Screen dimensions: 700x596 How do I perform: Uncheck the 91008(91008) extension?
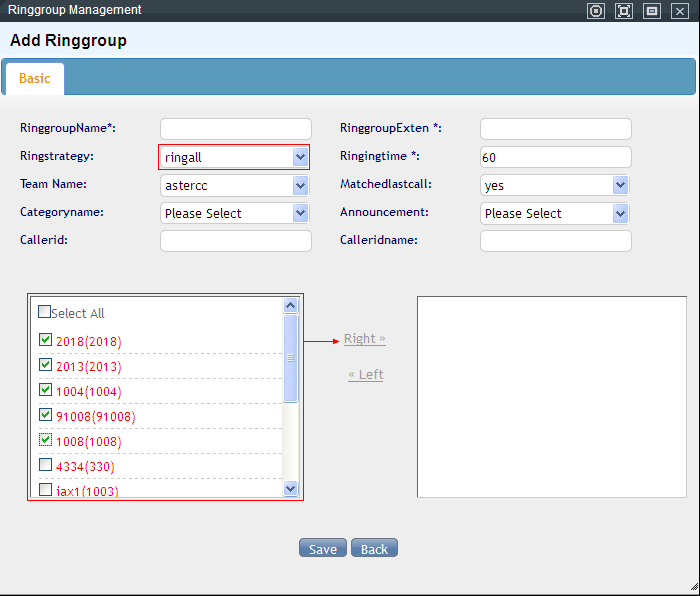[45, 415]
